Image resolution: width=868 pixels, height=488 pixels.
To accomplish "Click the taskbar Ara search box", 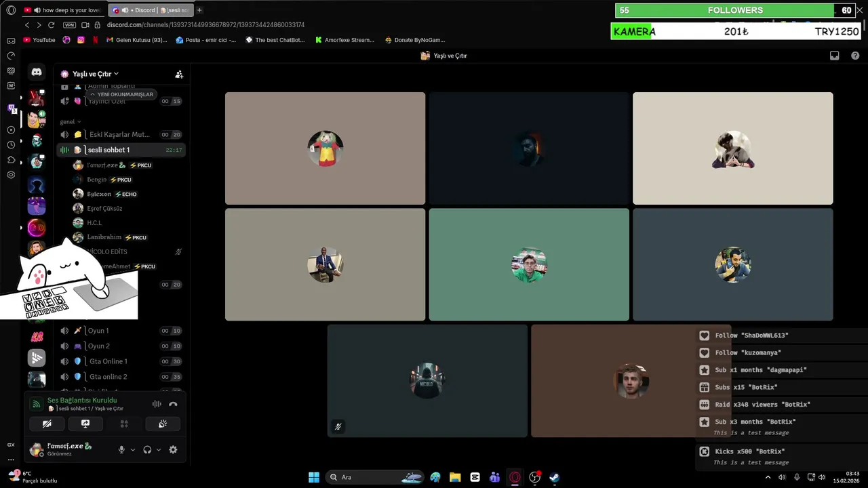I will coord(375,477).
